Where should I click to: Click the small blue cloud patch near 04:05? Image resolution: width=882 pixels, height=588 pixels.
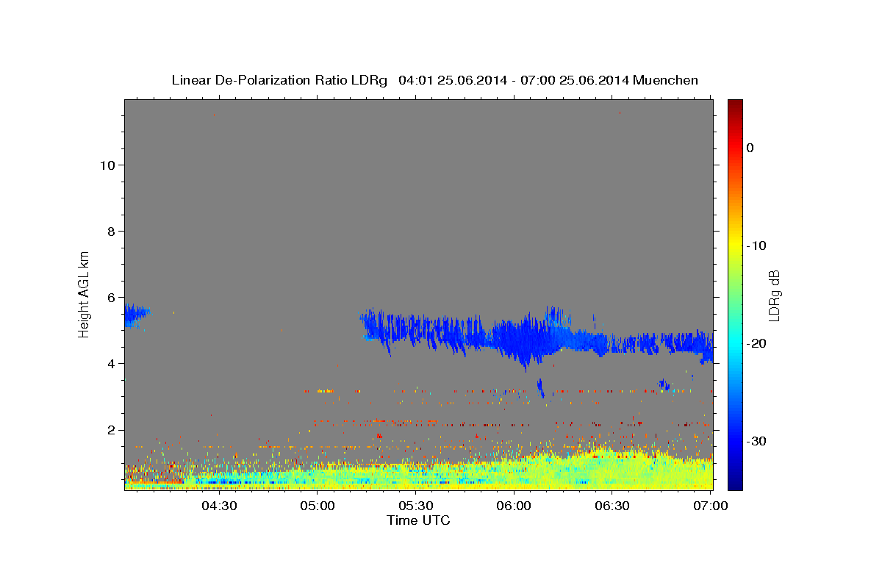point(136,316)
